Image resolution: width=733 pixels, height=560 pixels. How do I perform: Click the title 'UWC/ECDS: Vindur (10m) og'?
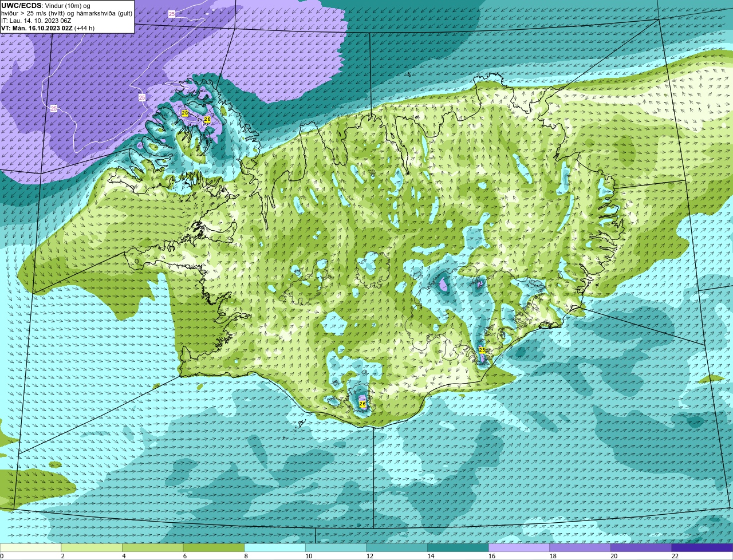[46, 5]
